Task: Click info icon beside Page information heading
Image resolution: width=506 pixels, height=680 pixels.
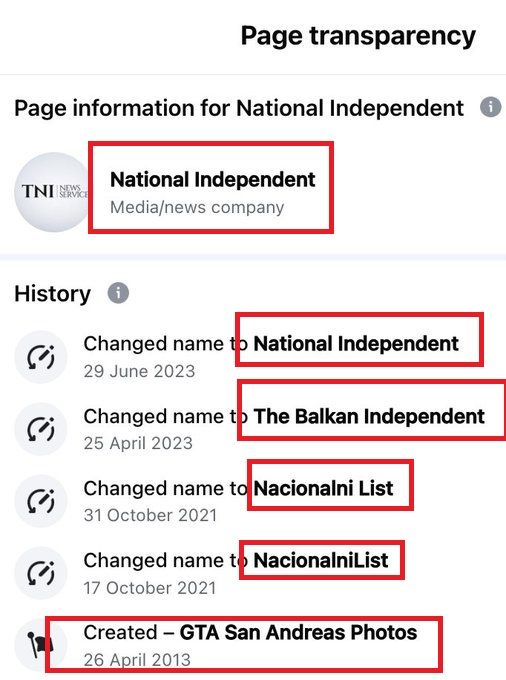Action: click(x=490, y=107)
